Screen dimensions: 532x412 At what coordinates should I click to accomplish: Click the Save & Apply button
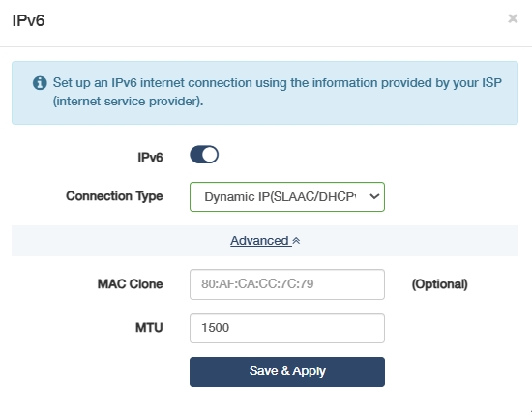[287, 371]
